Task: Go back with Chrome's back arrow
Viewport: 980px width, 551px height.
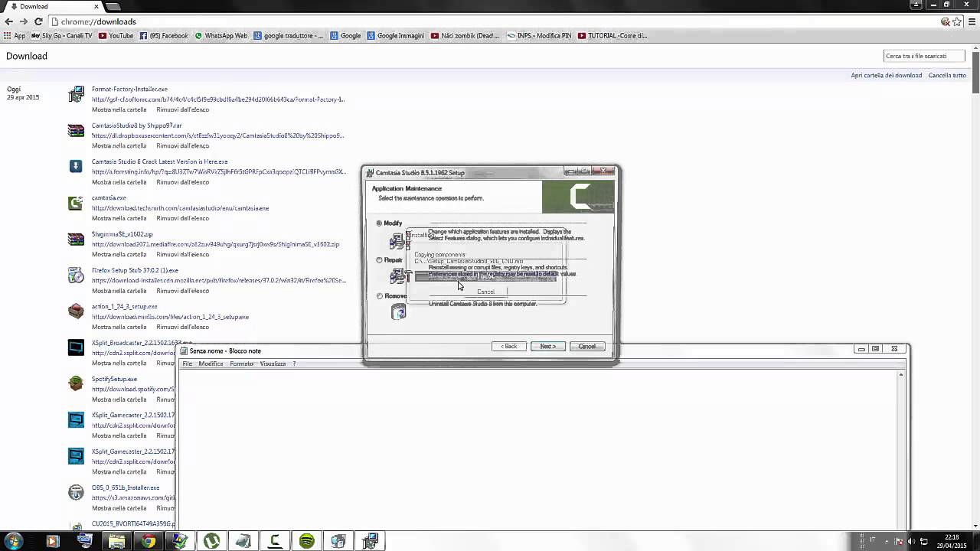Action: click(8, 21)
